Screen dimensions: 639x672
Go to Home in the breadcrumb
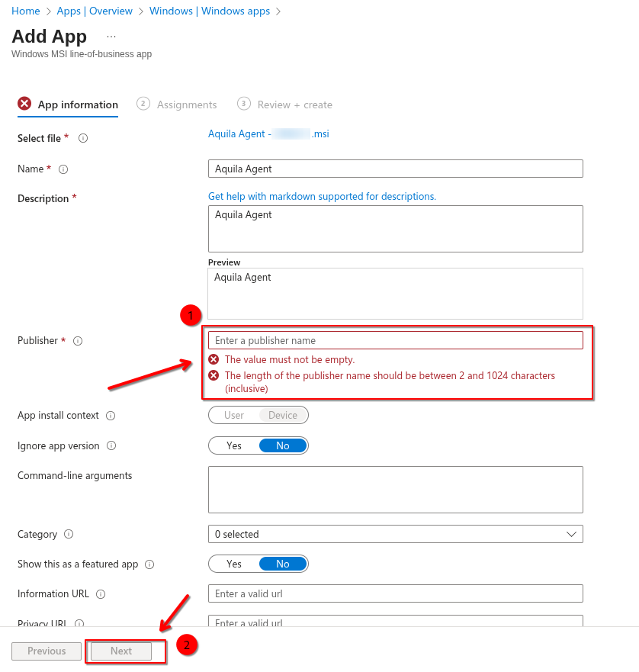26,11
